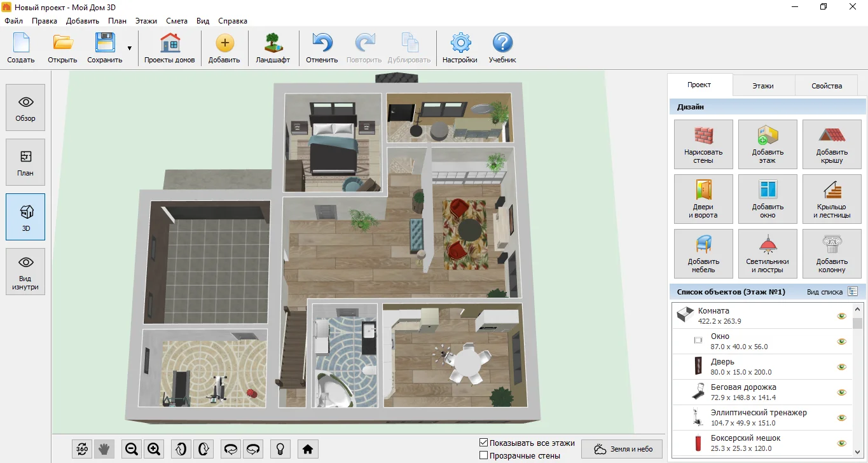Open the Добавить menu in menu bar
The height and width of the screenshot is (463, 868).
click(x=83, y=21)
